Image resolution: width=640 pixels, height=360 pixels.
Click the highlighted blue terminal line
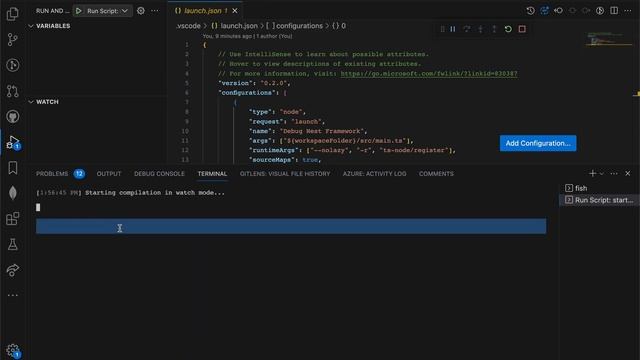click(x=291, y=226)
